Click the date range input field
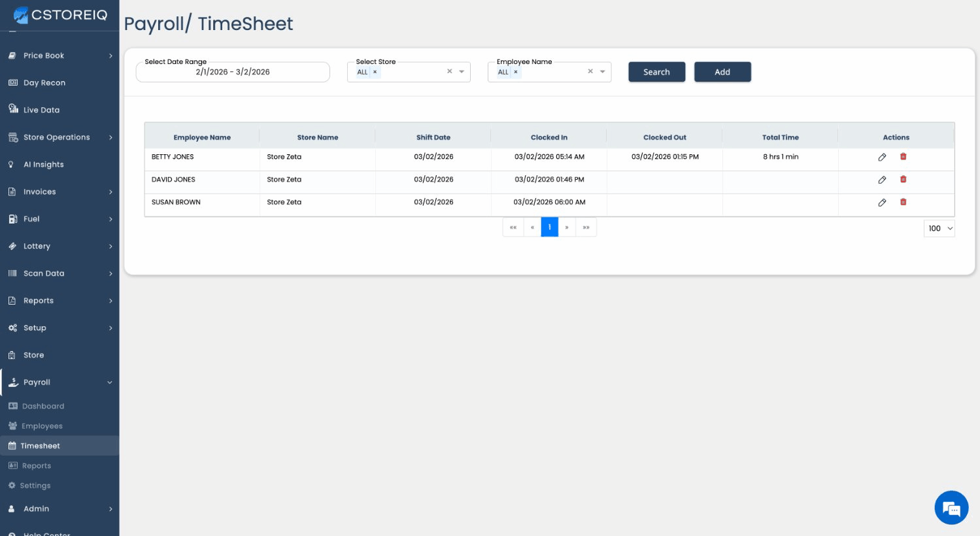This screenshot has height=536, width=980. click(x=233, y=72)
